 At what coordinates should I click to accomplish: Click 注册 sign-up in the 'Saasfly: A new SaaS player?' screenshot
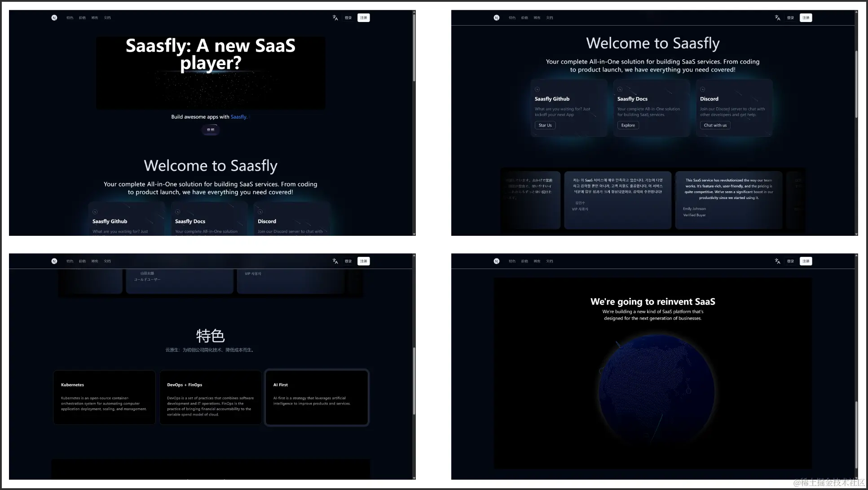[364, 18]
